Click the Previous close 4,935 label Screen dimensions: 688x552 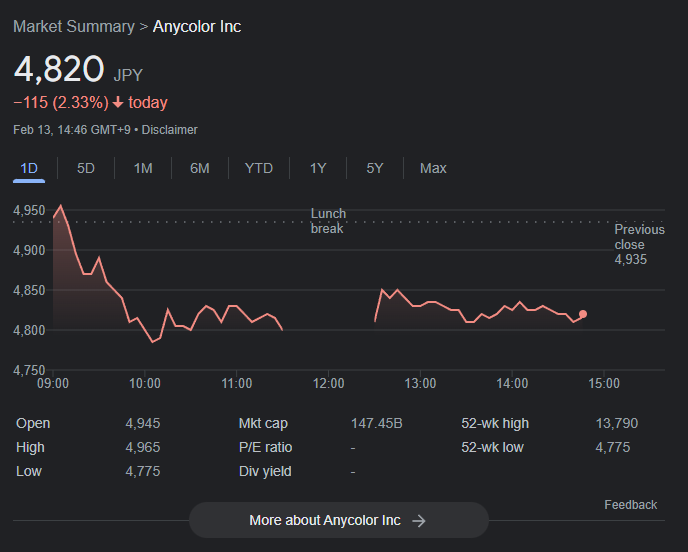tap(639, 244)
